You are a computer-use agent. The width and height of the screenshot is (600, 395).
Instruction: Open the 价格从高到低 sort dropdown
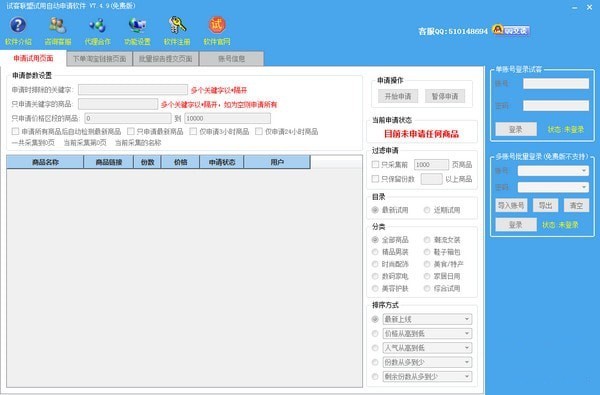coord(427,334)
